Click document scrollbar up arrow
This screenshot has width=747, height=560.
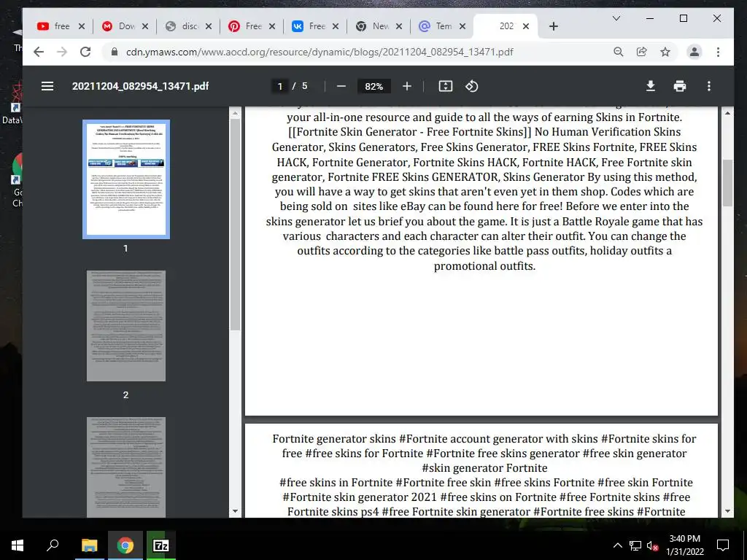[727, 113]
